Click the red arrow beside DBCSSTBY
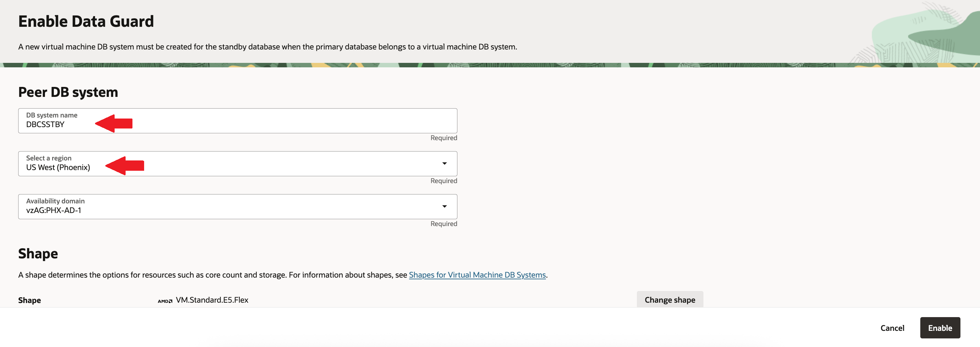 click(x=114, y=123)
